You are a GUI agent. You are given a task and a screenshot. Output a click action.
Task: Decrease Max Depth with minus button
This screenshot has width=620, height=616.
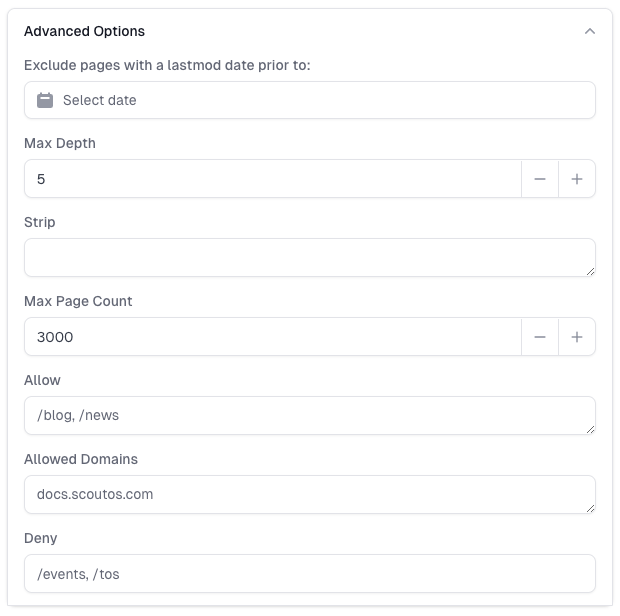(540, 179)
